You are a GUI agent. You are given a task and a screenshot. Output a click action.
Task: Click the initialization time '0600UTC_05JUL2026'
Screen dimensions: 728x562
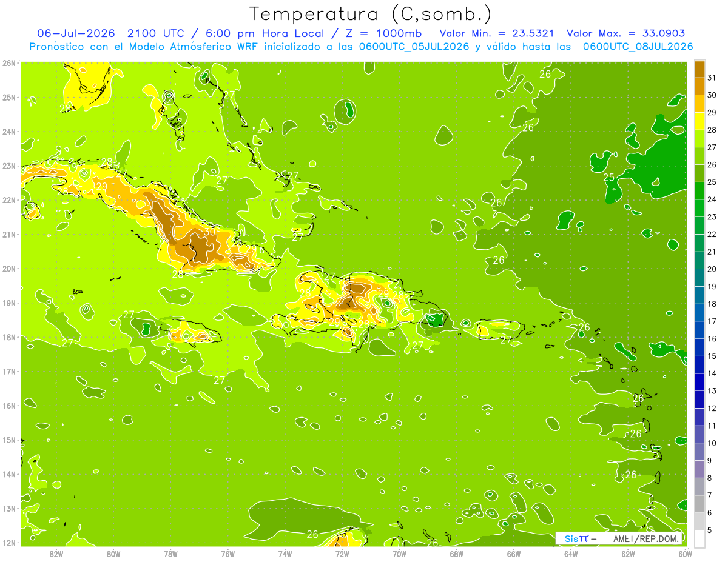pos(414,46)
